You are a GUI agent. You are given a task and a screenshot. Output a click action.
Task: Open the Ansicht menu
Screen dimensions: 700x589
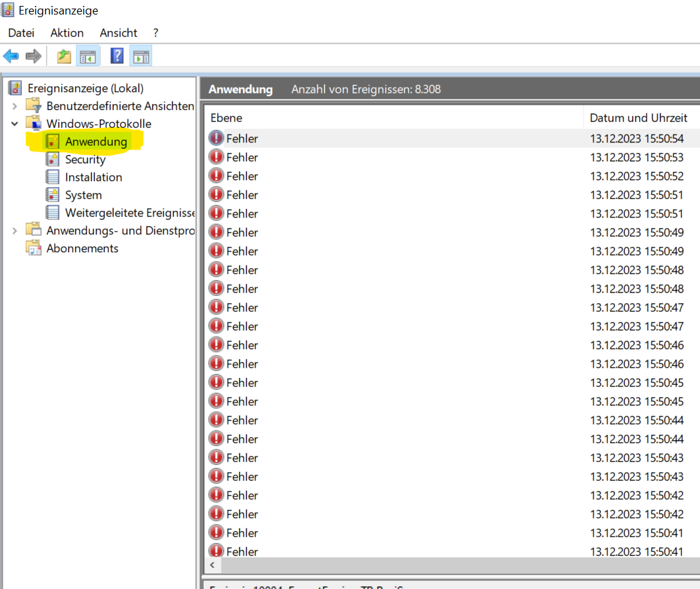tap(119, 32)
